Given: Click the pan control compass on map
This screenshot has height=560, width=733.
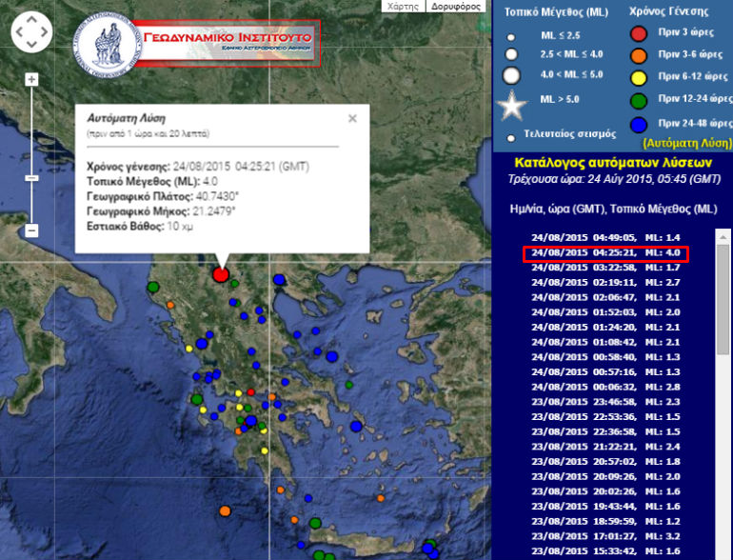Looking at the screenshot, I should (31, 33).
